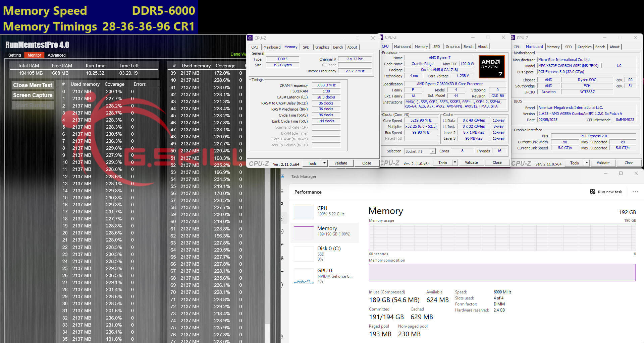Screen dimensions: 644x343
Task: Open About tab in rightmost CPU-Z window
Action: click(x=614, y=47)
